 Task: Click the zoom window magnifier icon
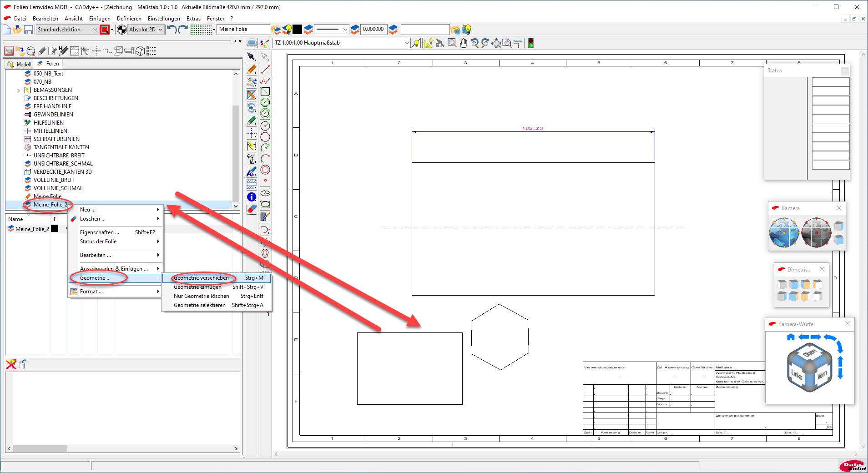coord(452,43)
